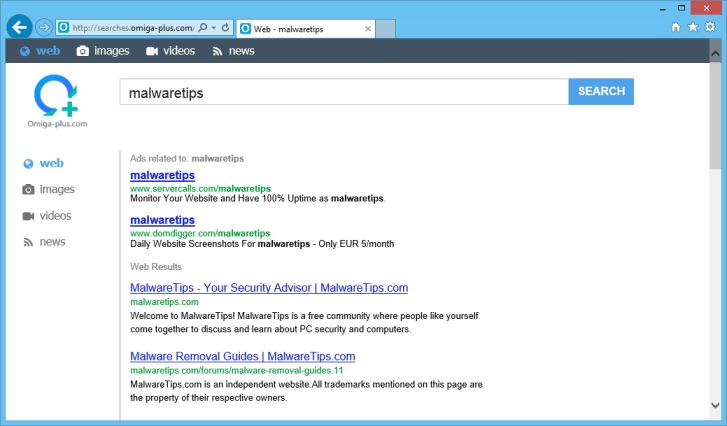Click sidebar RSS icon beside 'news'
The width and height of the screenshot is (727, 426).
(x=28, y=242)
